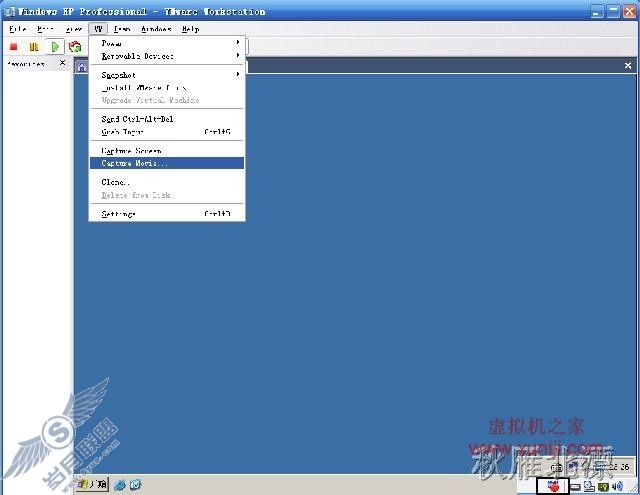640x495 pixels.
Task: Open the Help menu
Action: coord(191,29)
